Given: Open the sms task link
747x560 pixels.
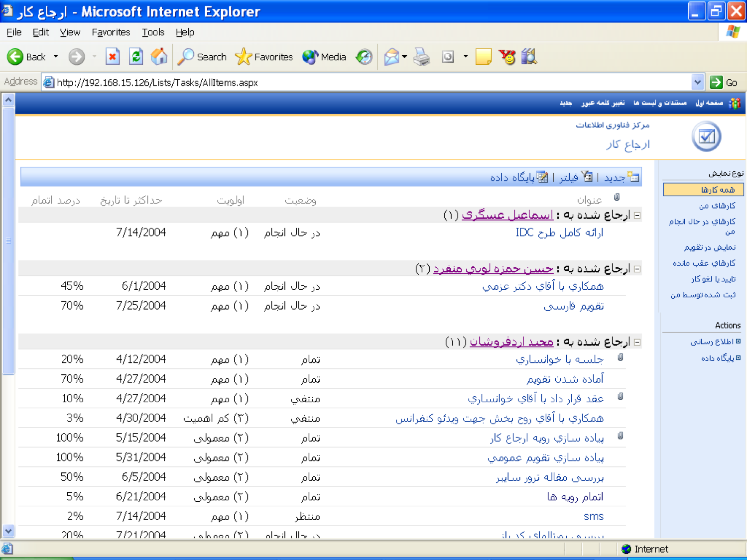Looking at the screenshot, I should (x=593, y=517).
